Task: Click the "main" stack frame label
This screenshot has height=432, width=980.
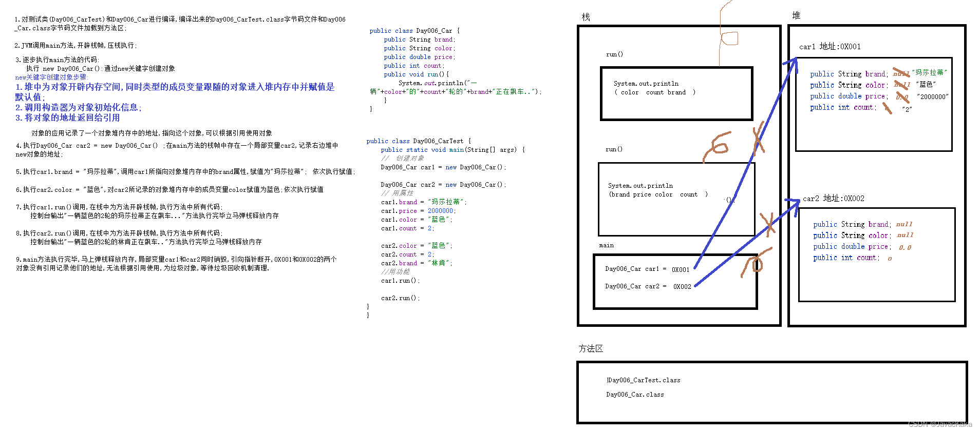Action: (606, 245)
